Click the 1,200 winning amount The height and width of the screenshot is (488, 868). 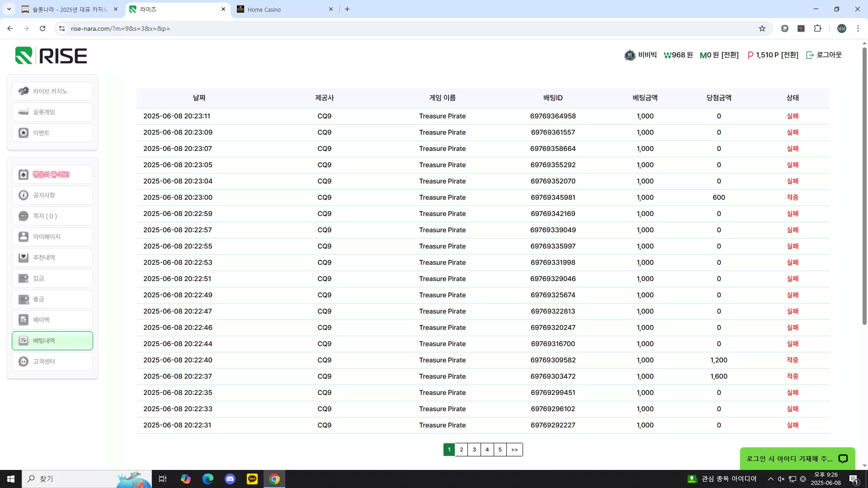(x=719, y=360)
